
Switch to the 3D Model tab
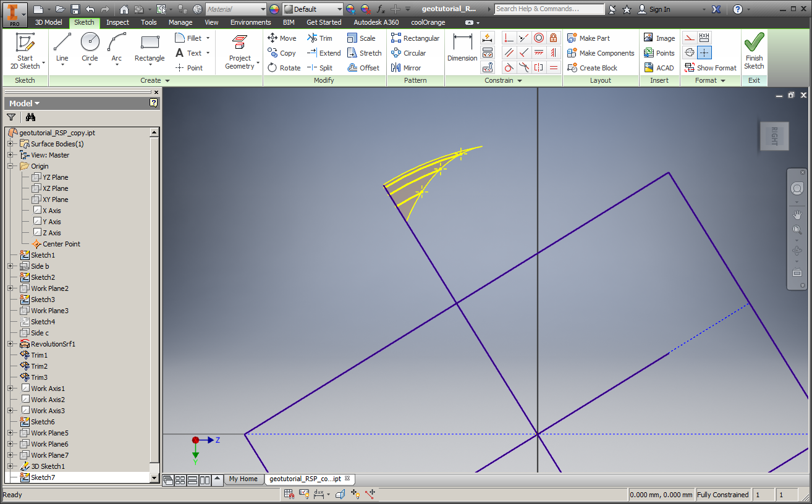click(x=48, y=22)
